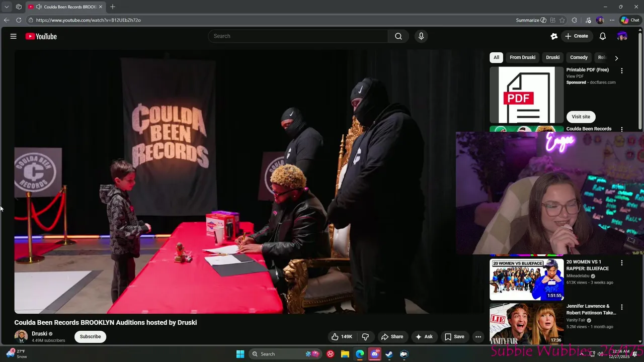The image size is (644, 362).
Task: Switch to Coulda Been Records browser tab
Action: click(65, 7)
